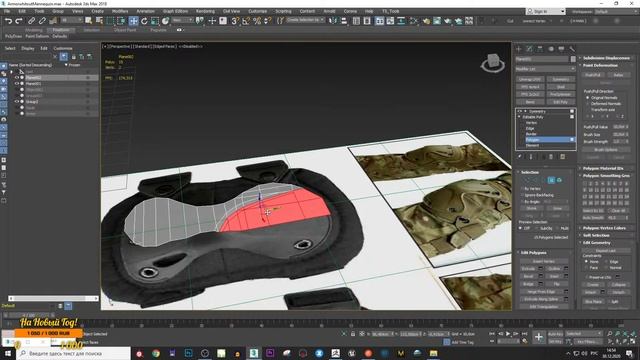The width and height of the screenshot is (640, 360).
Task: Click the Brush Options button
Action: [x=606, y=150]
